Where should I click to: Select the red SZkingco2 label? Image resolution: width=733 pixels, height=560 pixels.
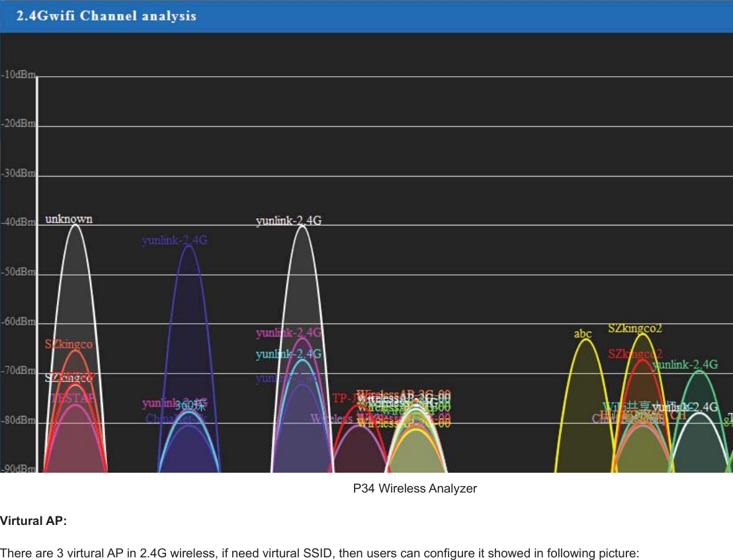coord(635,354)
